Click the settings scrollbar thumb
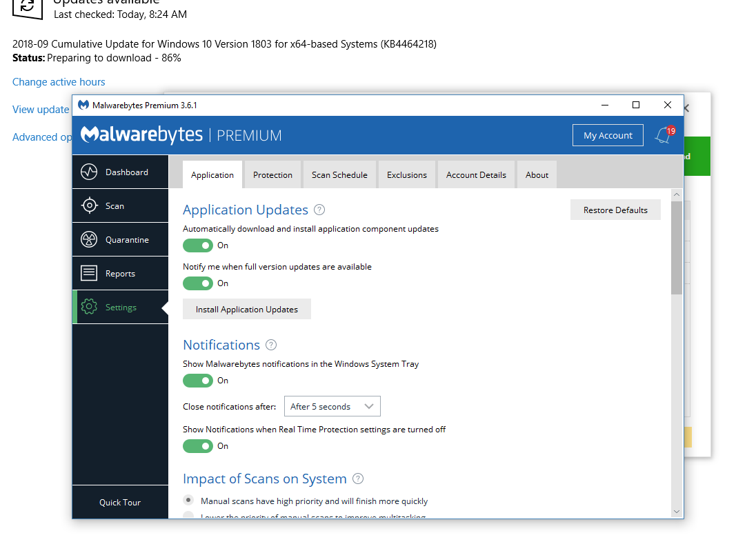 (677, 248)
